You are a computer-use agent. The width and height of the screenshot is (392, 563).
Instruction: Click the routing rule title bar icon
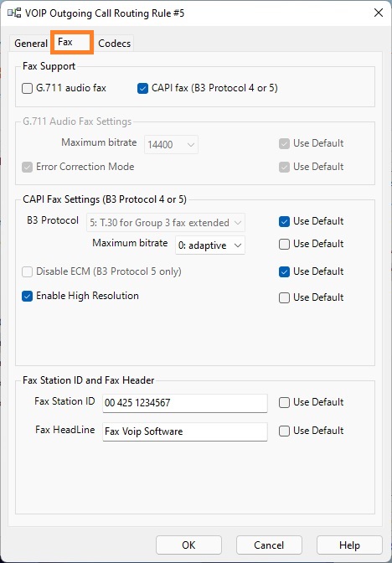(14, 13)
